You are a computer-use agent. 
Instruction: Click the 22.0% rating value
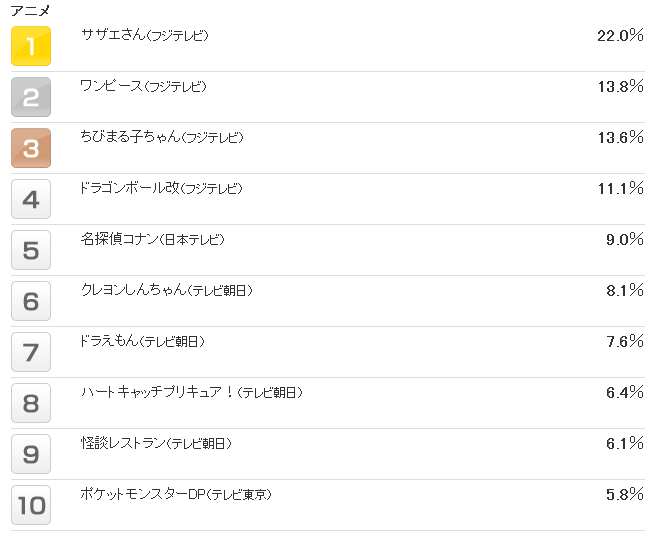(619, 36)
